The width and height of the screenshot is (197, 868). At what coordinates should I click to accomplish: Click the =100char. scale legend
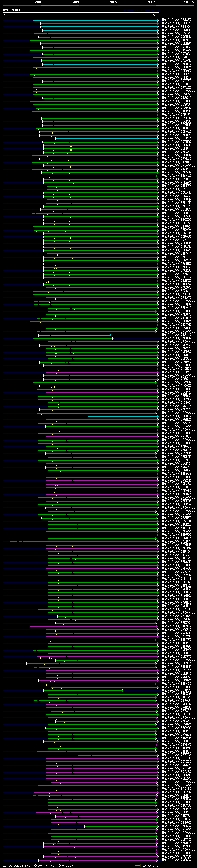click(x=147, y=865)
